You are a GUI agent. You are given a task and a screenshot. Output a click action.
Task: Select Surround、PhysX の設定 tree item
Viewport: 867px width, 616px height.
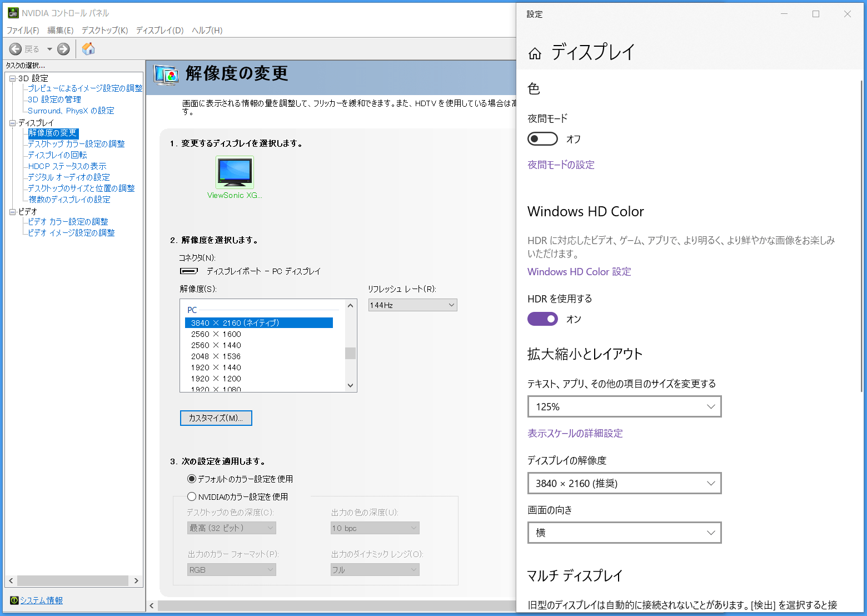[x=71, y=111]
